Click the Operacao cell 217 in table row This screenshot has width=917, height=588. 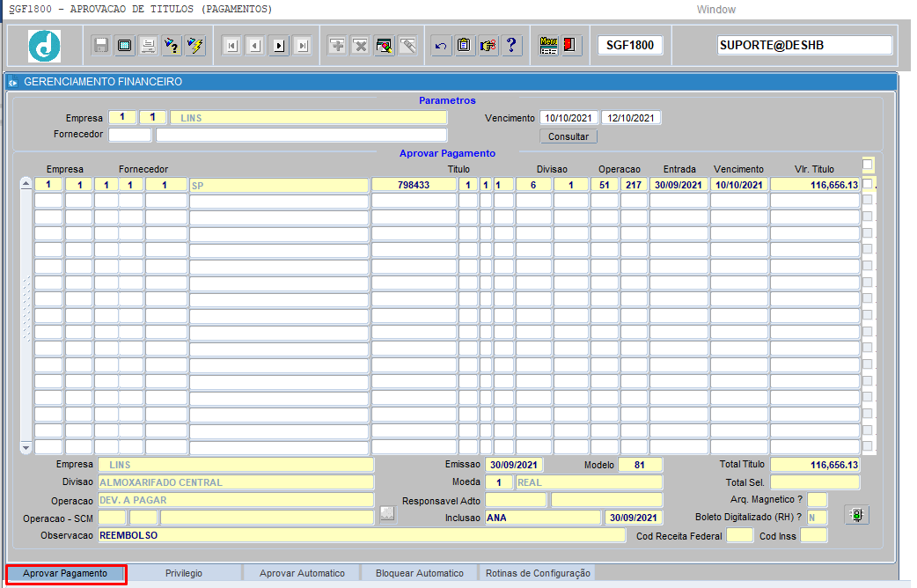pos(634,185)
